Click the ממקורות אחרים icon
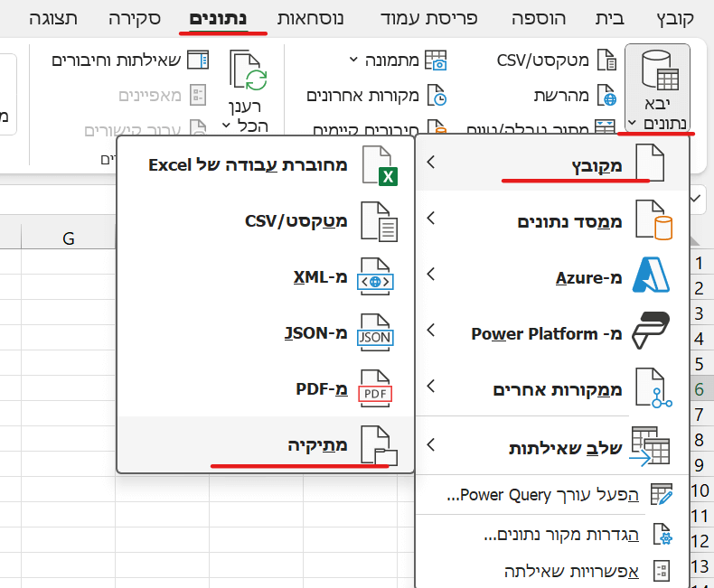 (653, 387)
